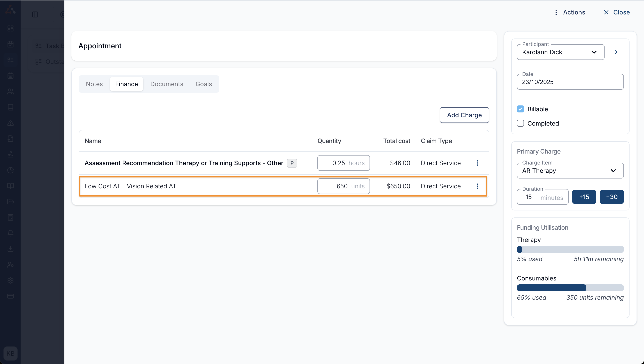Uncheck the Billable checkbox

[520, 109]
